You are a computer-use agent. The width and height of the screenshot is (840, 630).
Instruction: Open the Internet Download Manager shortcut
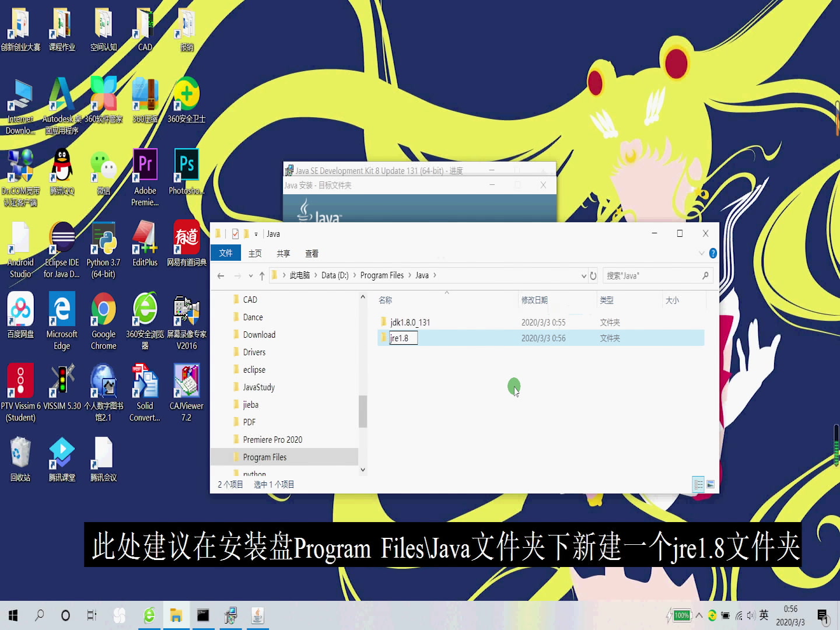coord(20,106)
